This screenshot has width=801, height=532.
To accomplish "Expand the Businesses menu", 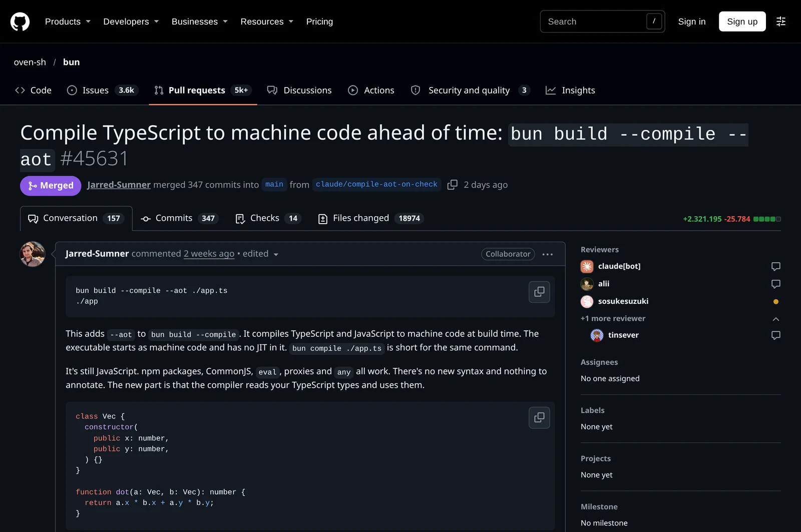I will (200, 22).
